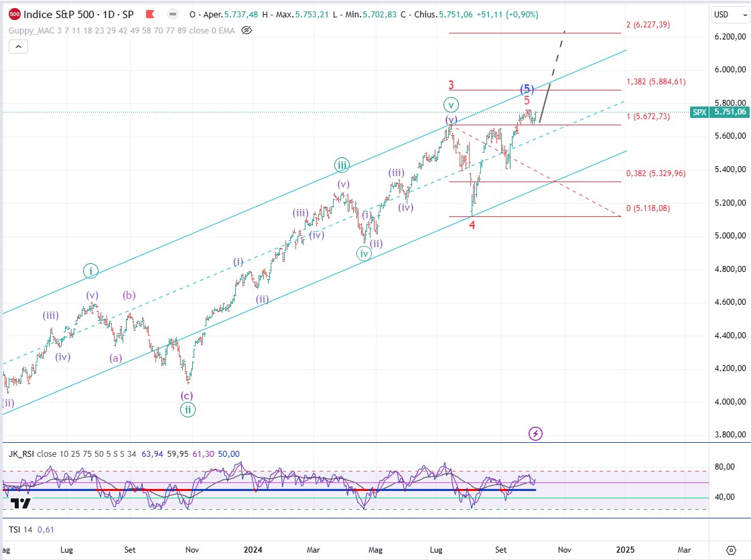
Task: Open the TradingView logo in the chart corner
Action: click(x=21, y=504)
